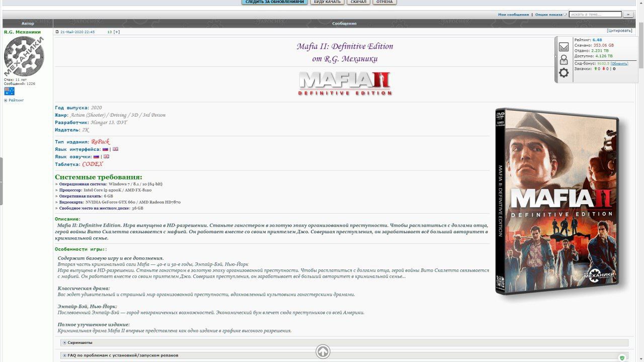Click the [Цитировать] quote link
Screen dimensions: 644x362
click(619, 31)
